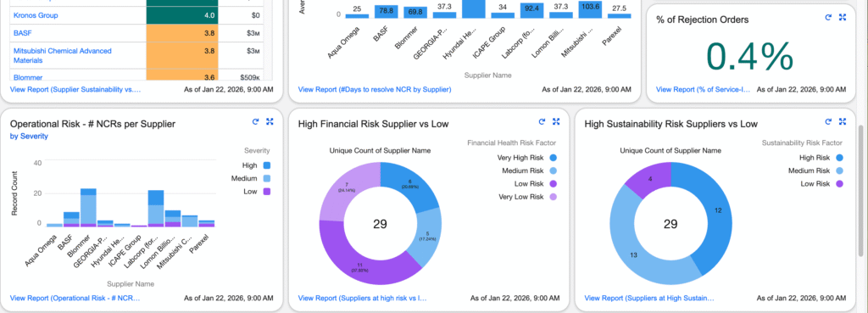Image resolution: width=868 pixels, height=313 pixels.
Task: Open the Blommer supplier link
Action: [28, 77]
